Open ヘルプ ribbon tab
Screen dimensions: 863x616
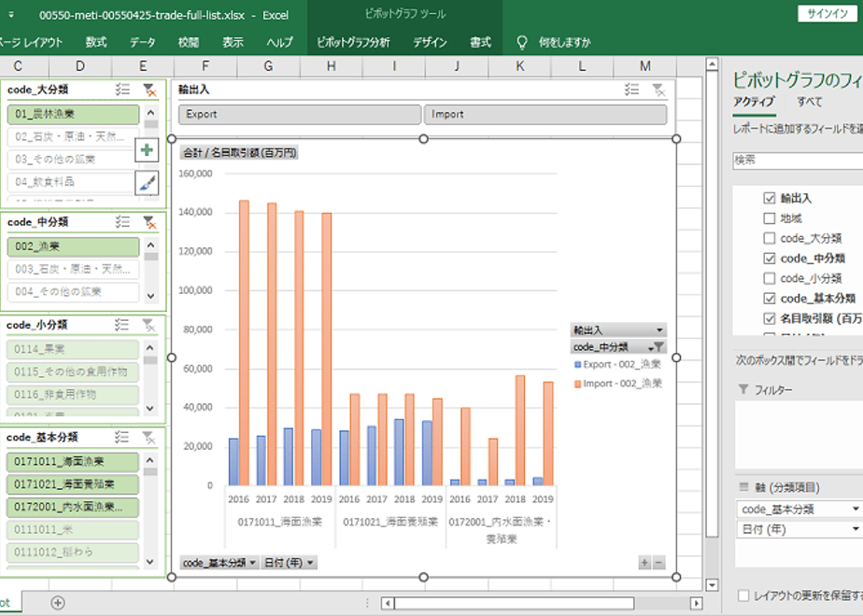[x=279, y=42]
